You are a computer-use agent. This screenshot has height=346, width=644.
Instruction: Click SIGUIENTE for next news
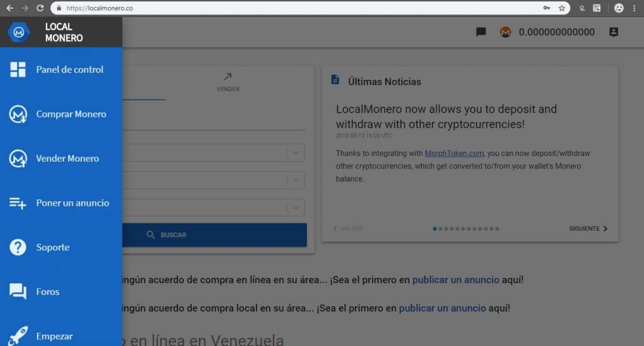click(x=588, y=228)
